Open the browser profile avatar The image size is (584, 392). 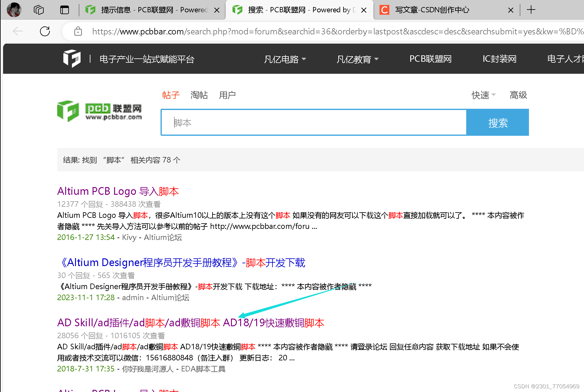pos(14,10)
